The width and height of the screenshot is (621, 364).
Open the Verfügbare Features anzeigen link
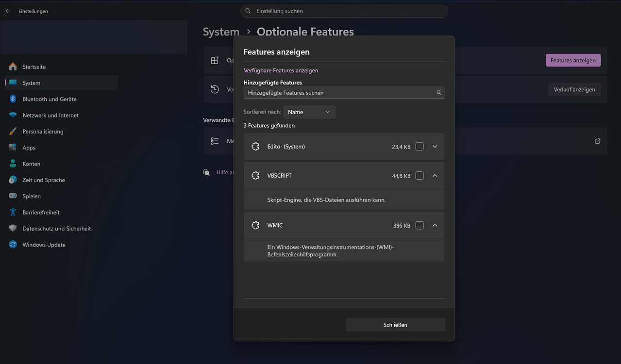coord(281,70)
